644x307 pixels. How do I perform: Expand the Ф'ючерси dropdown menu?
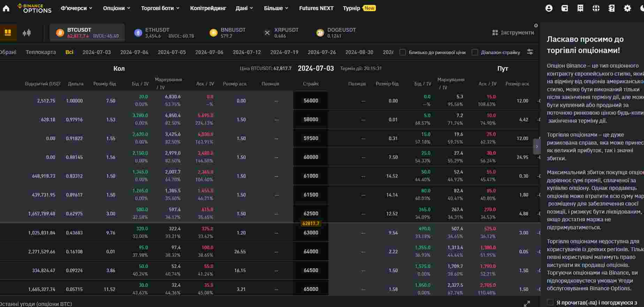click(77, 8)
